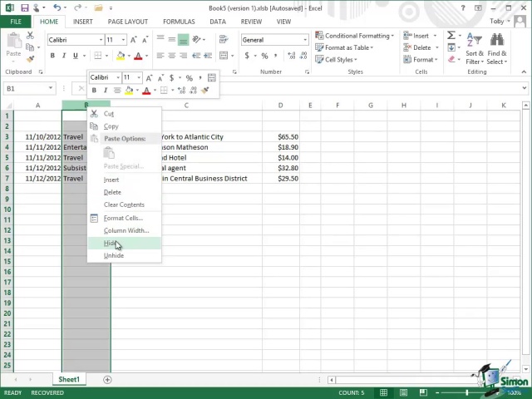Select column D header
This screenshot has width=532, height=399.
tap(280, 106)
